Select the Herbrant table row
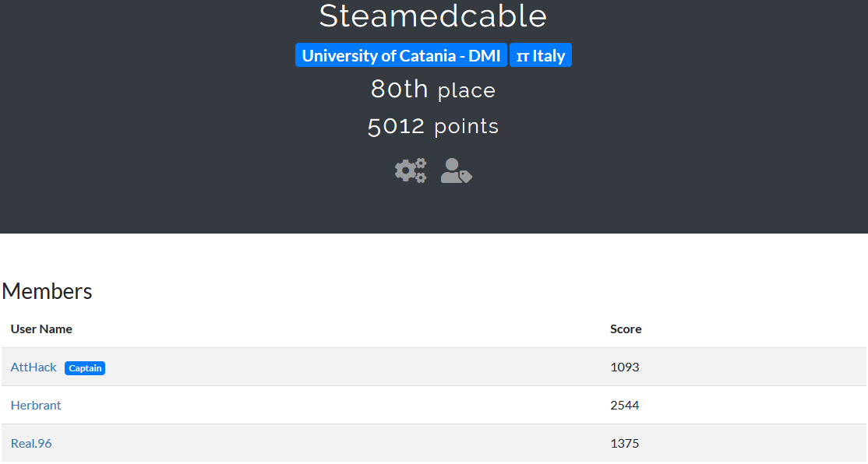 click(434, 406)
